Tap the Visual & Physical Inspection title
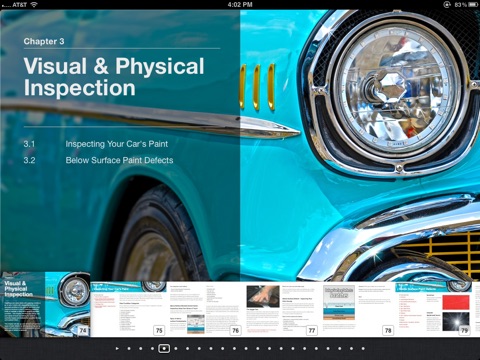The width and height of the screenshot is (480, 360). 114,77
